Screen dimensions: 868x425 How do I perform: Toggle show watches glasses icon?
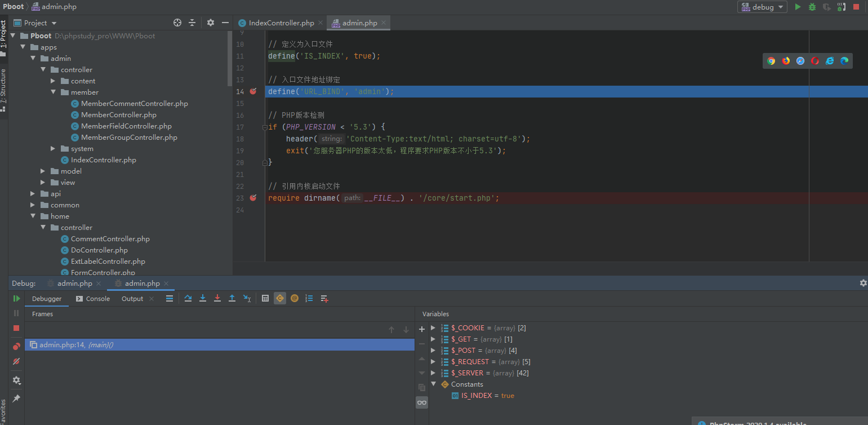click(422, 402)
